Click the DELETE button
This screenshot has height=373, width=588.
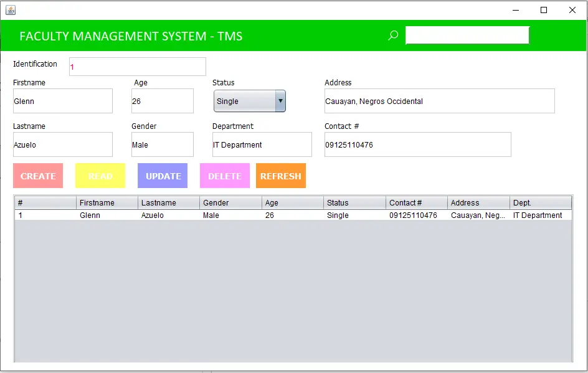[225, 176]
